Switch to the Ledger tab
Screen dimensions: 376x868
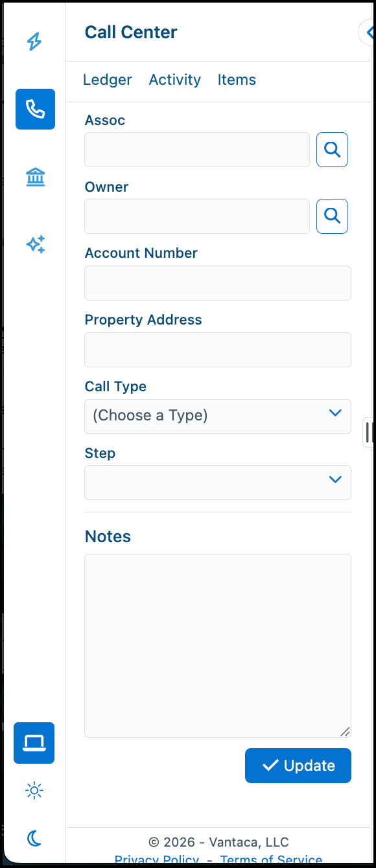[107, 80]
